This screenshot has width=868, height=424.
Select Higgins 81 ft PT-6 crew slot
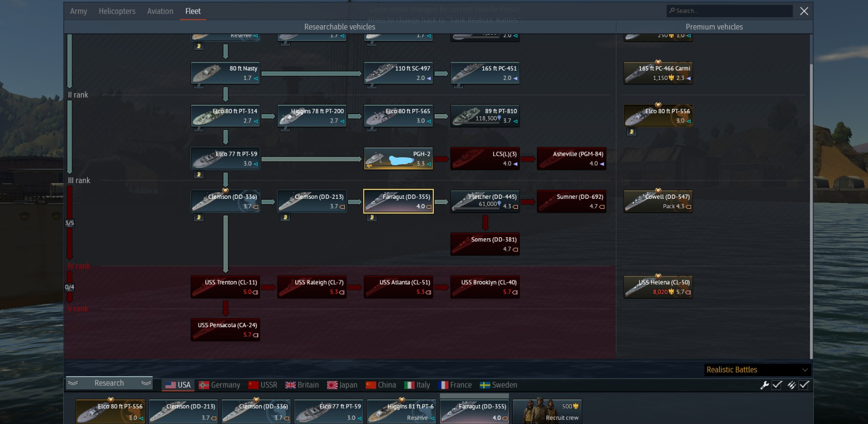401,411
